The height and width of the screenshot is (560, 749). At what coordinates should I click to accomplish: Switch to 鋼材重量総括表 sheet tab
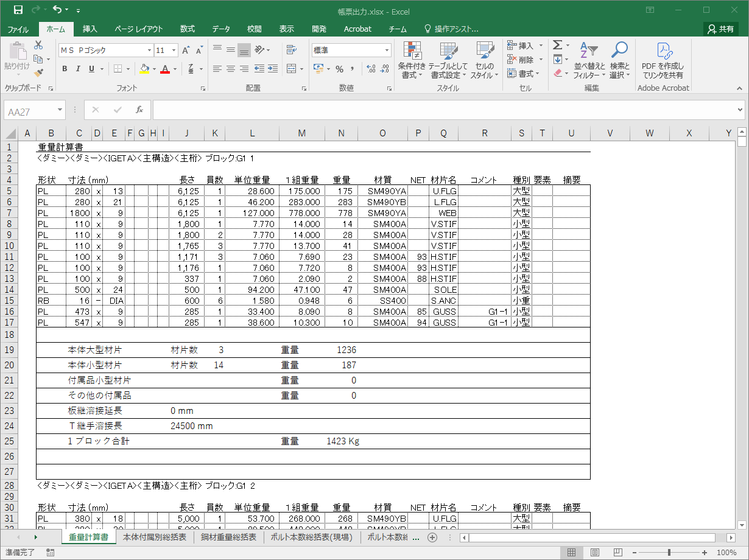[228, 537]
